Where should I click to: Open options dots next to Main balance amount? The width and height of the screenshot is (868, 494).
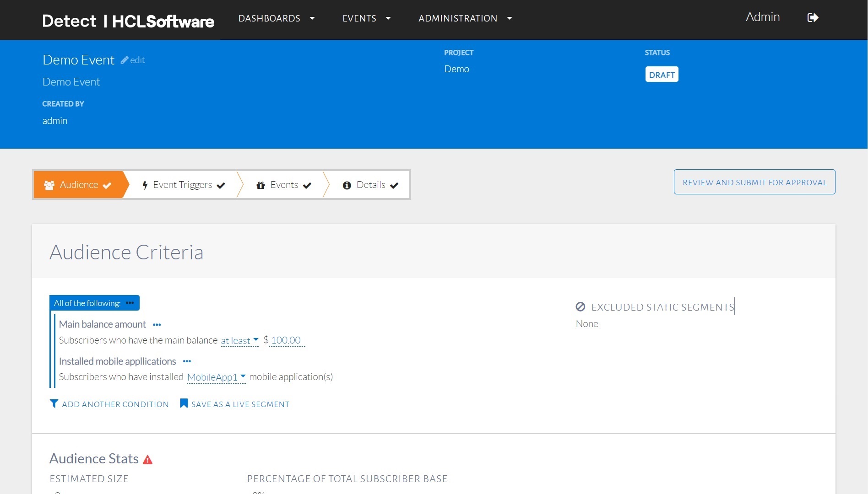[157, 325]
